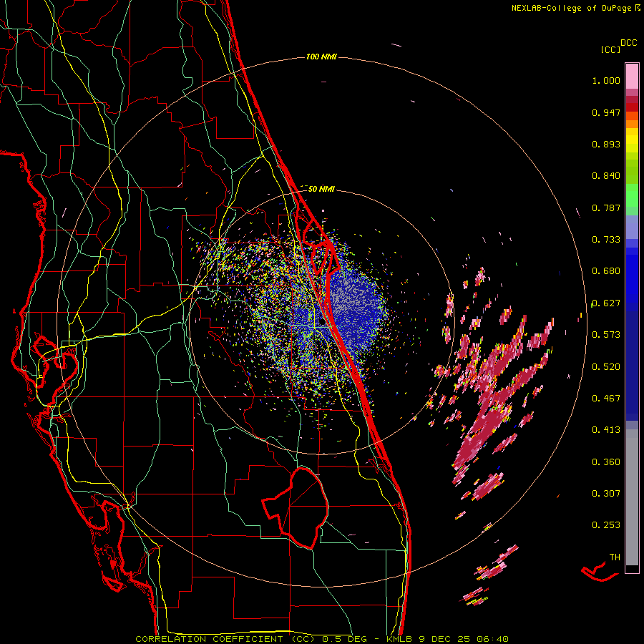Click the 100 NMI range ring label
Viewport: 644px width, 644px height.
point(321,57)
